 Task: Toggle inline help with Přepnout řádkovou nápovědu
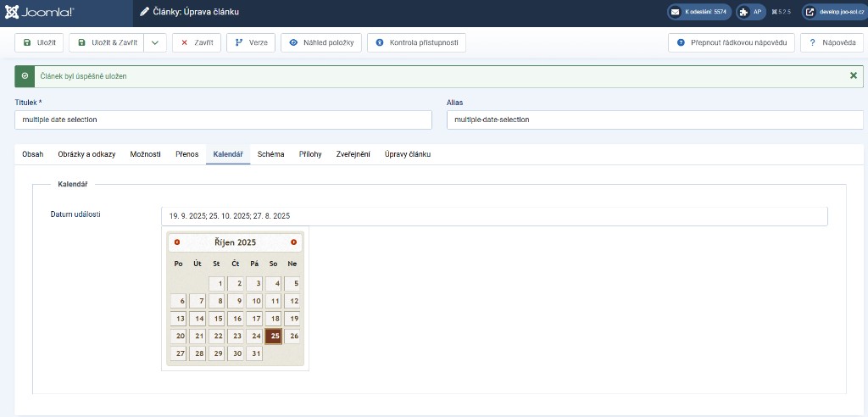(732, 43)
